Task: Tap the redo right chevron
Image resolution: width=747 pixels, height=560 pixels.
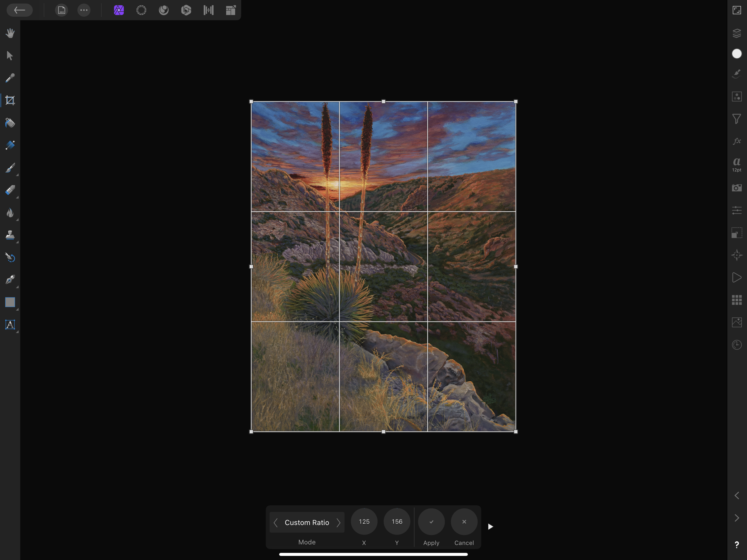Action: (x=737, y=518)
